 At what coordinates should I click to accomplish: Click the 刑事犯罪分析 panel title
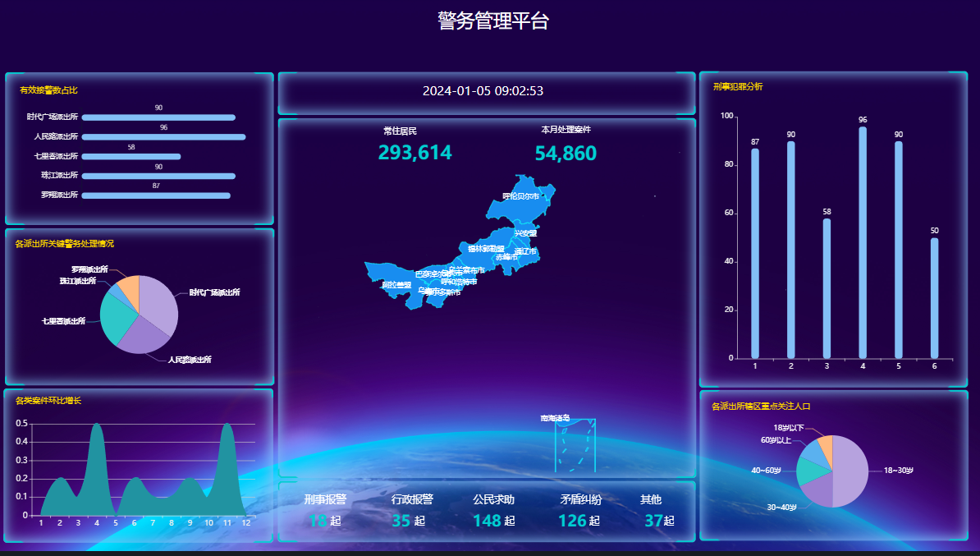738,86
